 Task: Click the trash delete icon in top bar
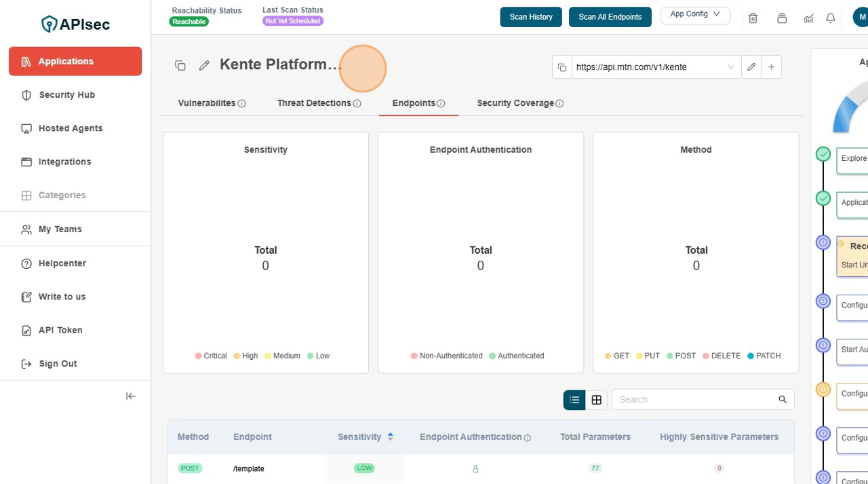(753, 18)
